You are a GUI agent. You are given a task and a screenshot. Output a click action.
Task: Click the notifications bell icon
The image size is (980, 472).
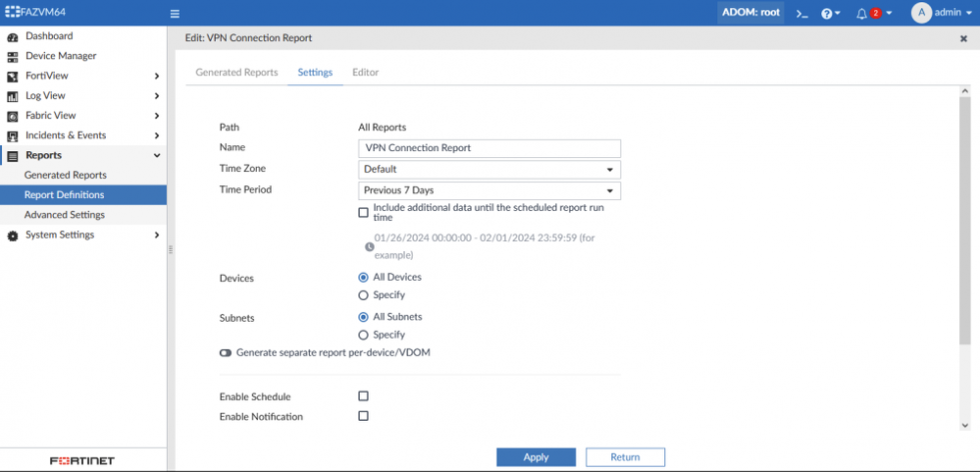pyautogui.click(x=861, y=14)
